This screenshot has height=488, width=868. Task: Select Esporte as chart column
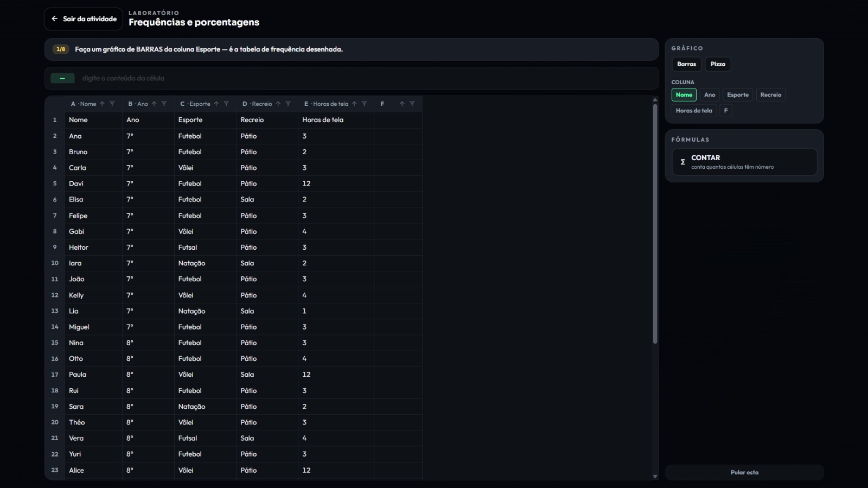click(738, 95)
